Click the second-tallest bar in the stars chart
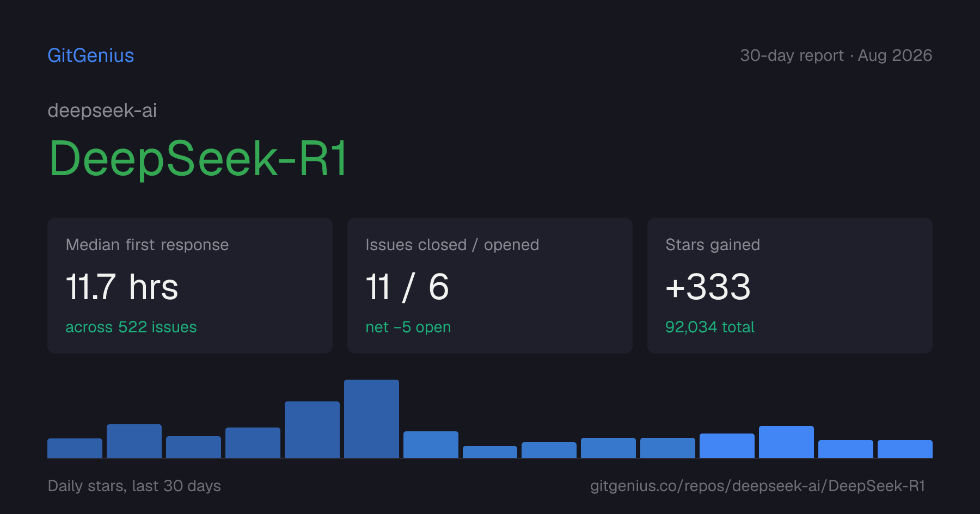Screen dimensions: 980x514 pos(312,430)
